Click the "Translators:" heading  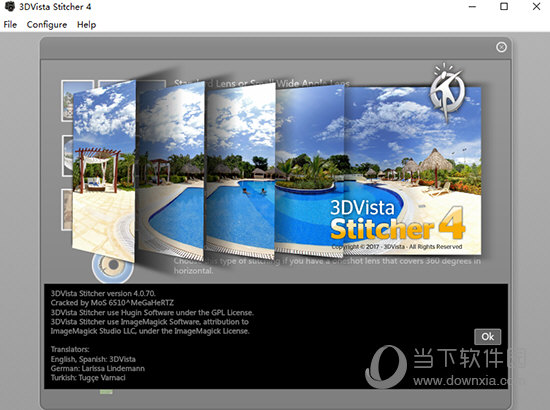point(70,349)
